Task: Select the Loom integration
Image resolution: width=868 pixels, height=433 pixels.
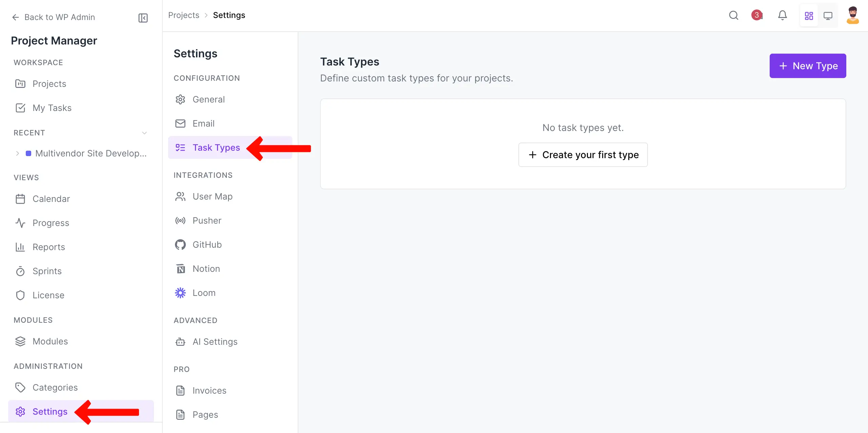Action: click(x=204, y=293)
